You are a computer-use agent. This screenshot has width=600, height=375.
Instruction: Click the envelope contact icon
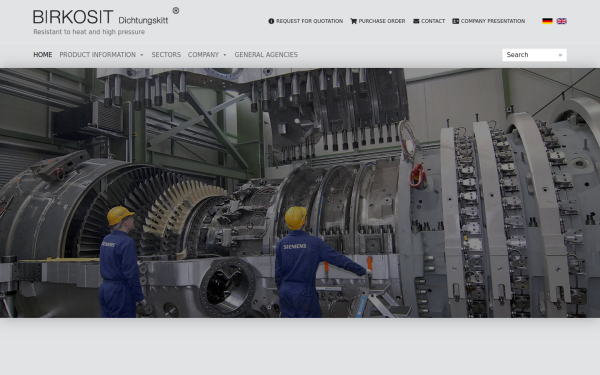pyautogui.click(x=416, y=21)
